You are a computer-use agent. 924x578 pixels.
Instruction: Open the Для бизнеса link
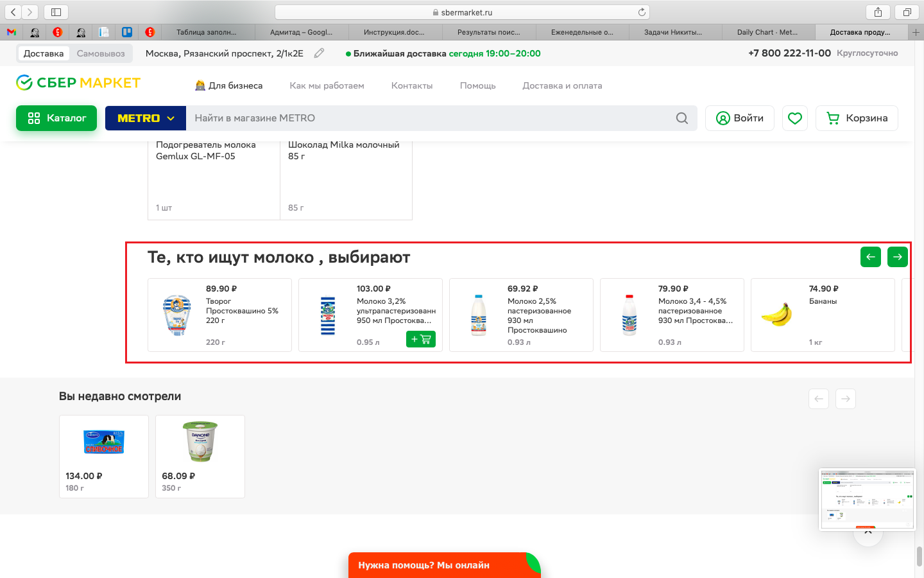pos(228,85)
